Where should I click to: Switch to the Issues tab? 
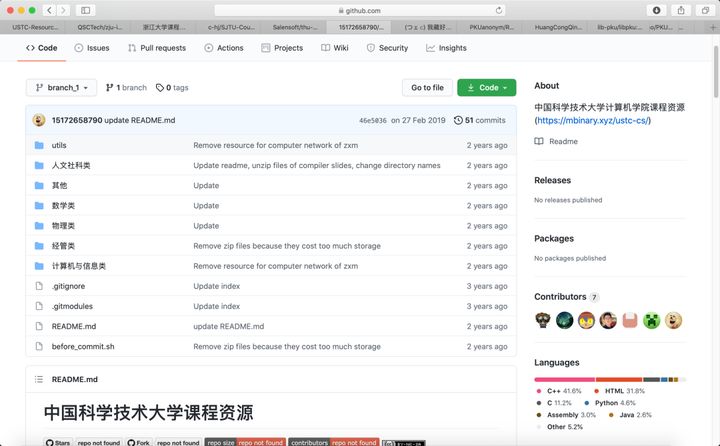92,48
